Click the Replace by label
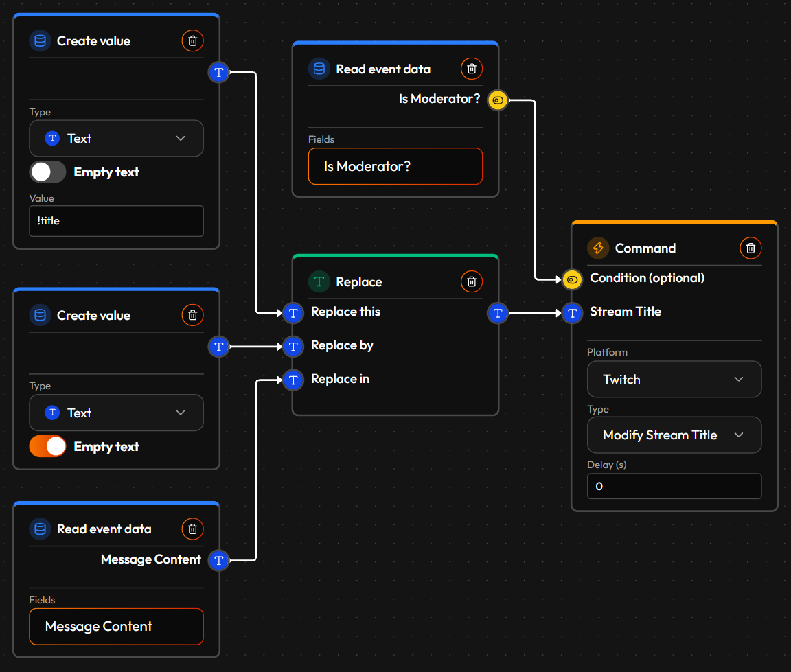This screenshot has height=672, width=791. [342, 345]
